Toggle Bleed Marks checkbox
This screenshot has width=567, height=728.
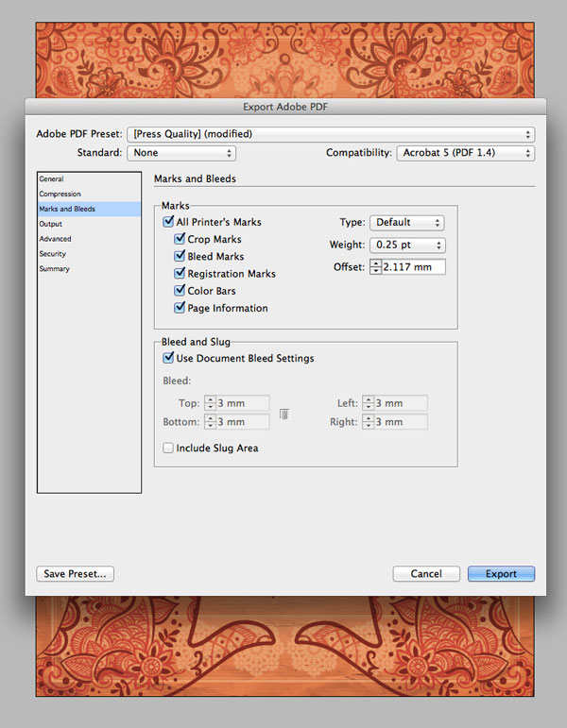[x=180, y=256]
